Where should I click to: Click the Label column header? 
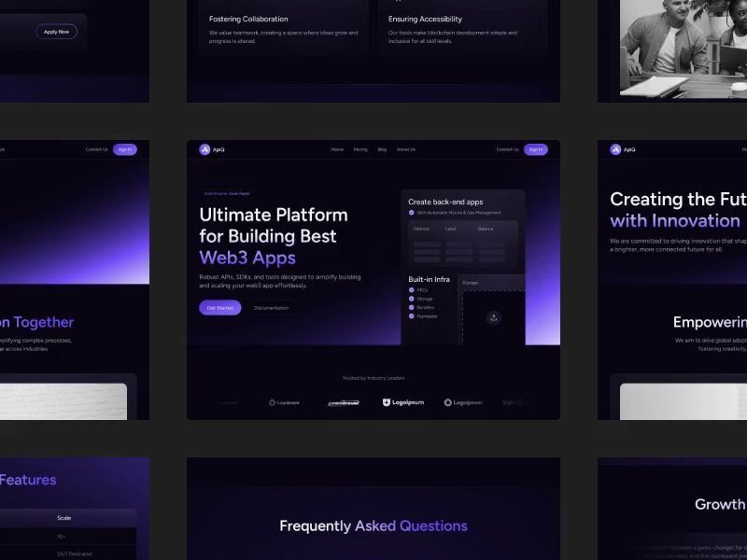(x=451, y=229)
